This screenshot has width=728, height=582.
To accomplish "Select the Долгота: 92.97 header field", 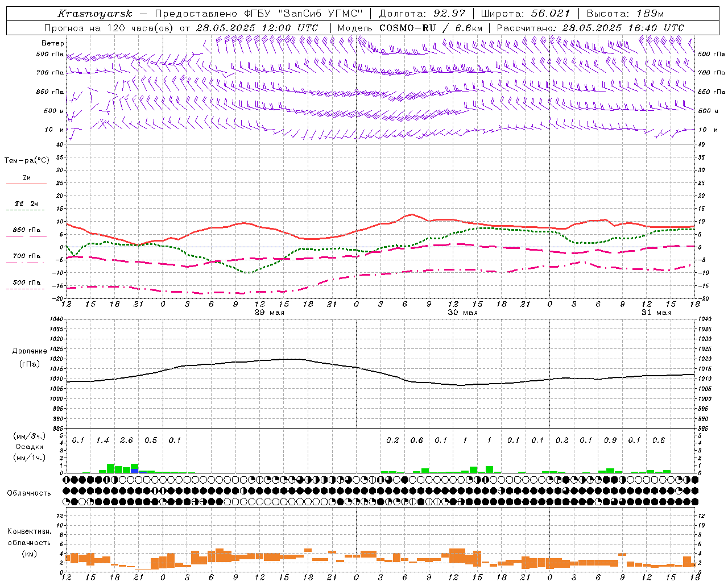I will tap(422, 14).
